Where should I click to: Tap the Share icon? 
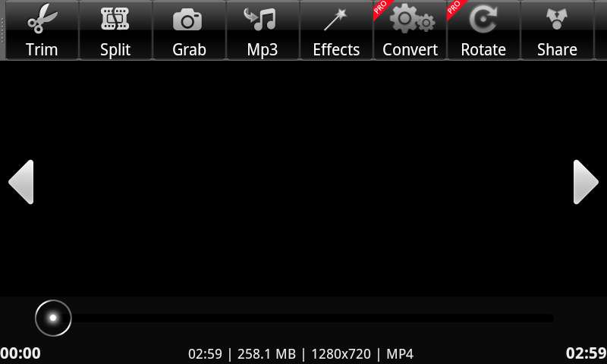557,30
